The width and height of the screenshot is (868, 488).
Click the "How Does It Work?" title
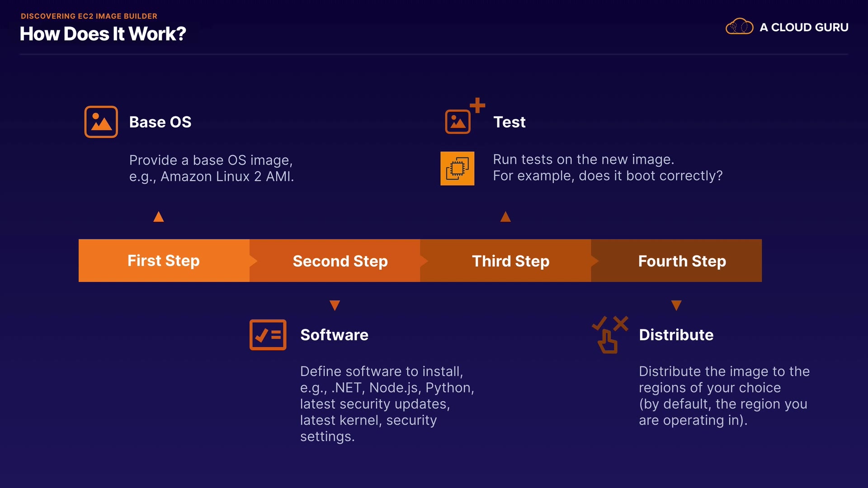(x=103, y=34)
